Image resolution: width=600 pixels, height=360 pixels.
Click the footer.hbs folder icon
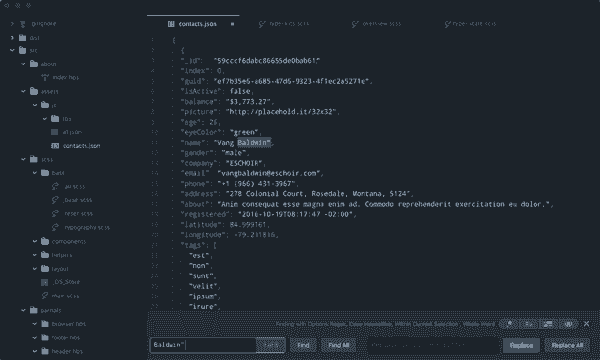[x=45, y=337]
